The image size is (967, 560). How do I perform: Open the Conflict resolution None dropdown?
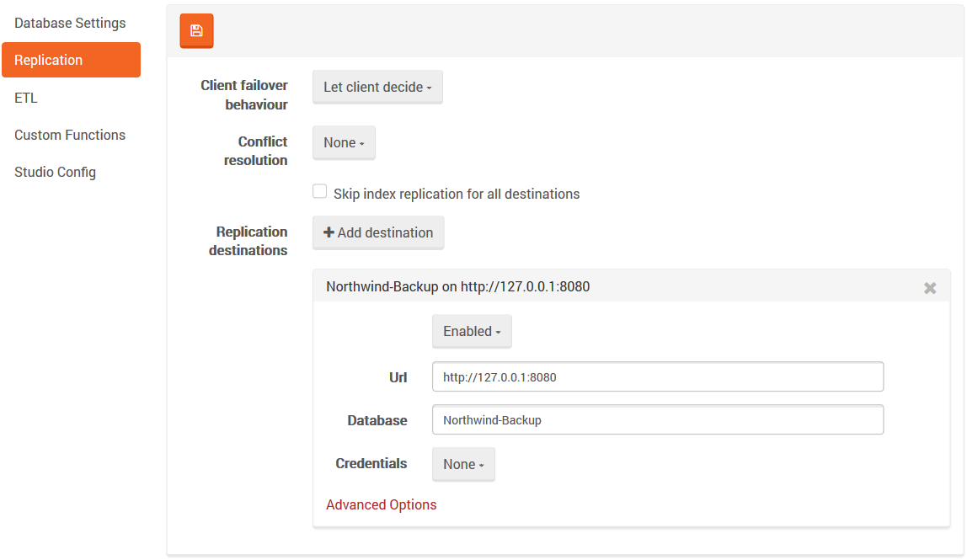coord(344,142)
